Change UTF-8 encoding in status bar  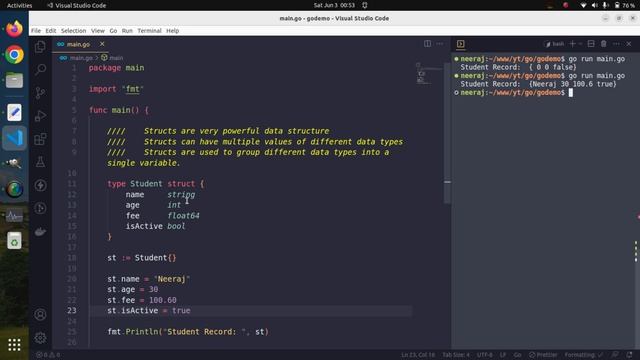pyautogui.click(x=484, y=355)
